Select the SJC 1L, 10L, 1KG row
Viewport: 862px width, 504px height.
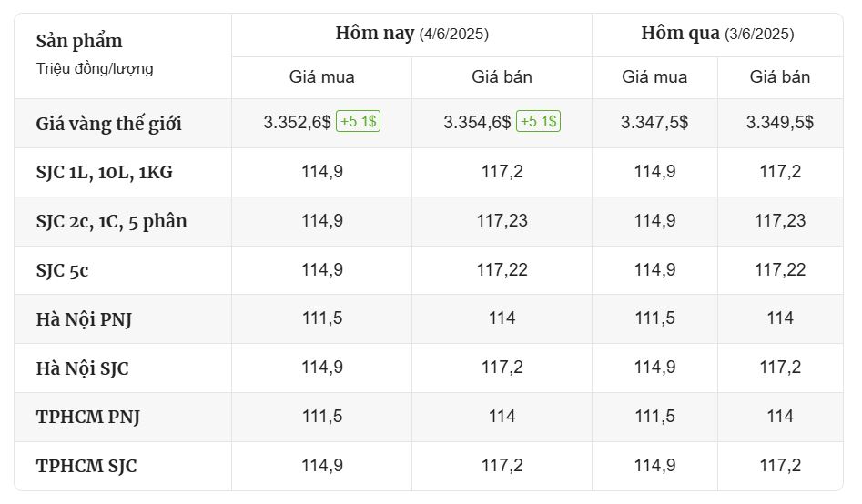coord(429,172)
